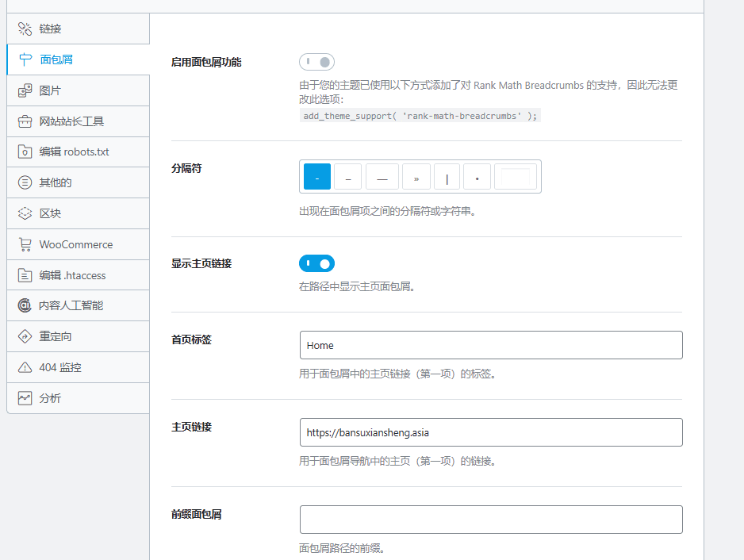
Task: Click the warning triangle icon beside 404 监控
Action: click(x=25, y=367)
